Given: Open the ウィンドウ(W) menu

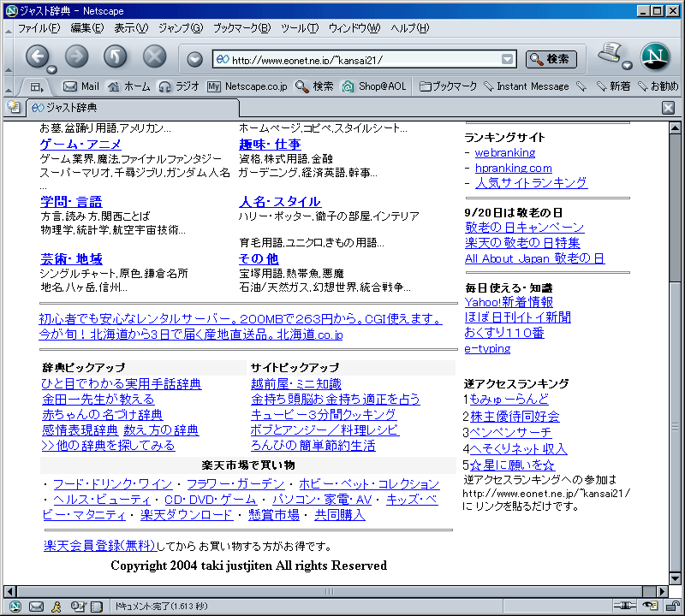Looking at the screenshot, I should tap(354, 28).
